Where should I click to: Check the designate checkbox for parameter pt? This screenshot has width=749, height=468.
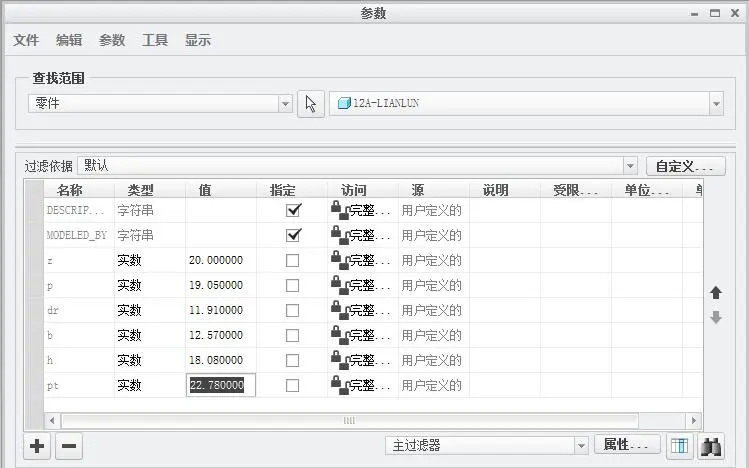tap(292, 385)
